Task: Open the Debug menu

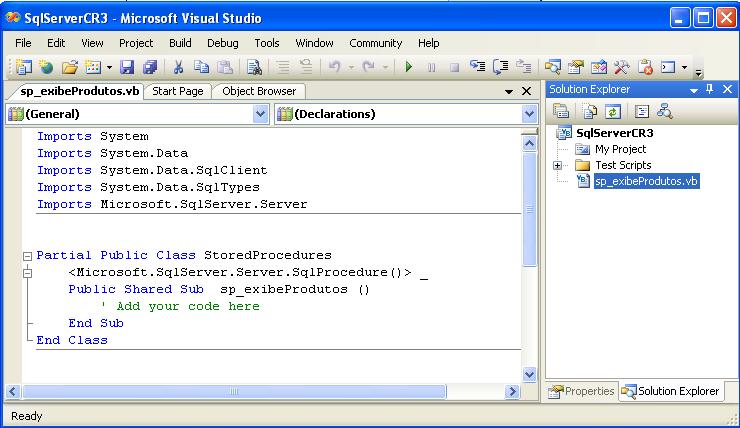Action: pos(223,43)
